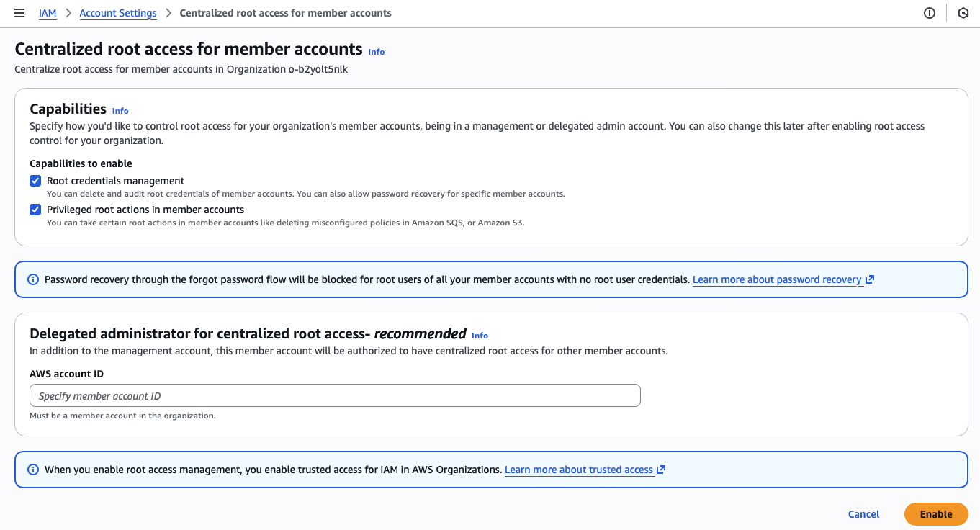Click external link icon after trusted access link
980x530 pixels.
point(661,470)
